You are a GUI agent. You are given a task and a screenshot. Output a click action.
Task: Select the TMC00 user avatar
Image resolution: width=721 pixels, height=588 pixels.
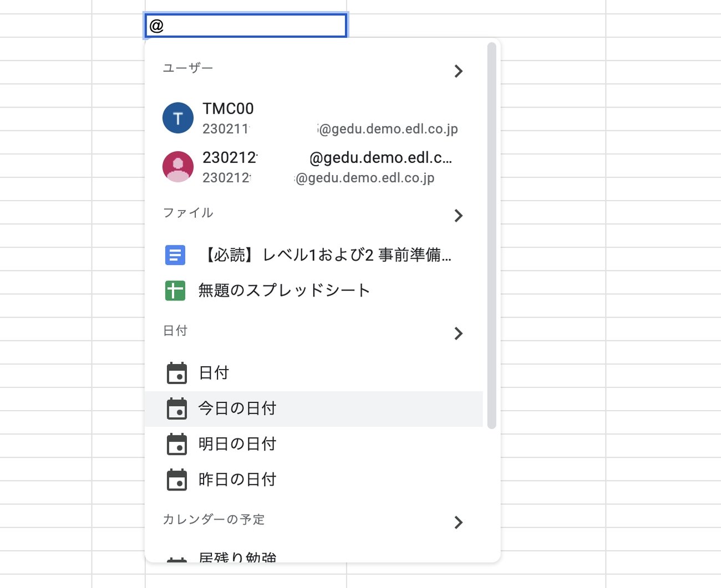tap(178, 118)
